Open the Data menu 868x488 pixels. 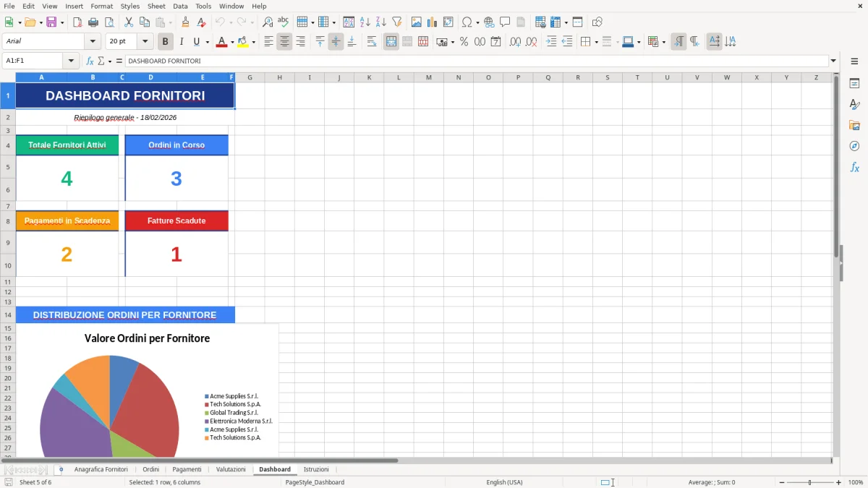pyautogui.click(x=180, y=6)
